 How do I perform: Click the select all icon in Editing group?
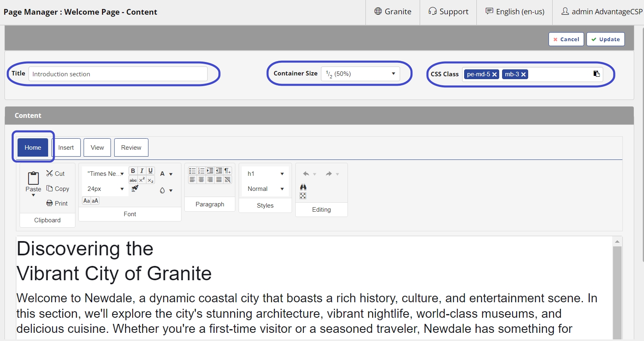[x=303, y=196]
